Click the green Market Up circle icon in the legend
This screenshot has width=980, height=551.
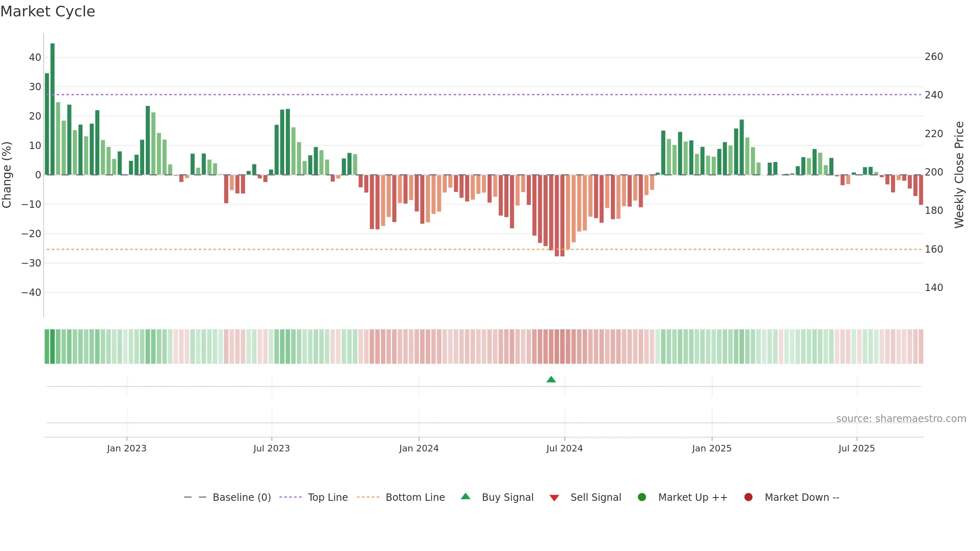pos(642,497)
